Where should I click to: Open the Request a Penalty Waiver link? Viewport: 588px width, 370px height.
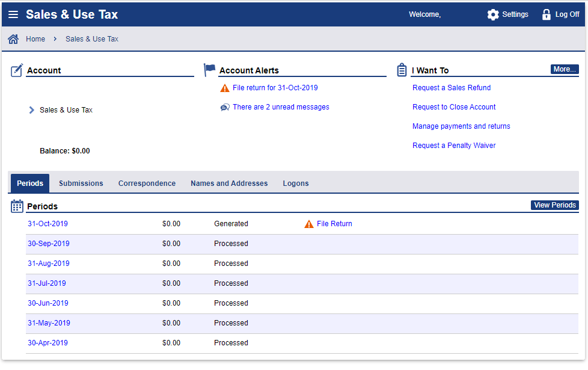[x=454, y=145]
